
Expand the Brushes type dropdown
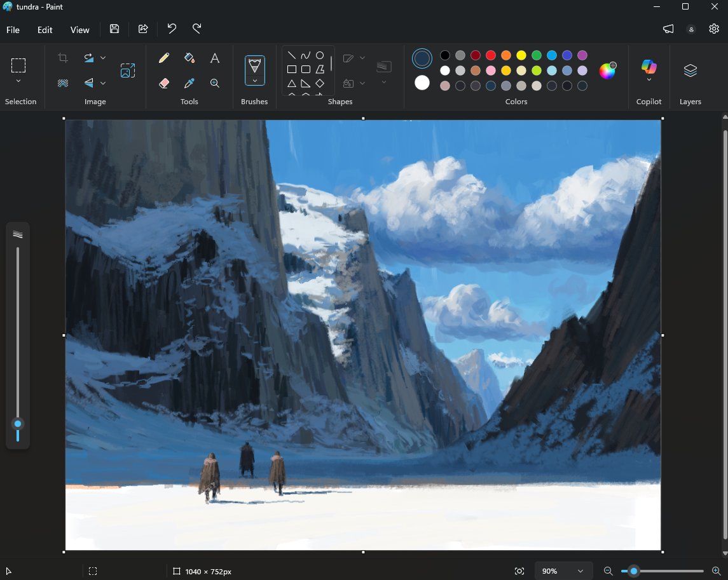coord(254,81)
